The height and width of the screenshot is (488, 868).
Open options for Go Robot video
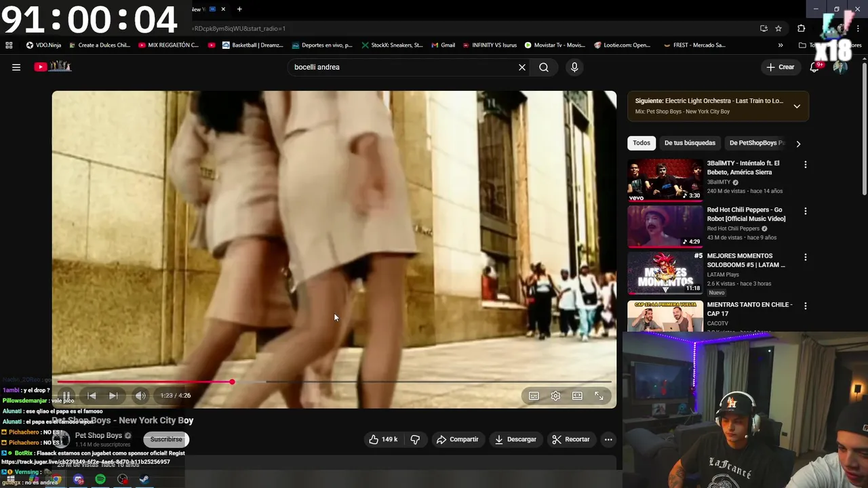click(806, 211)
